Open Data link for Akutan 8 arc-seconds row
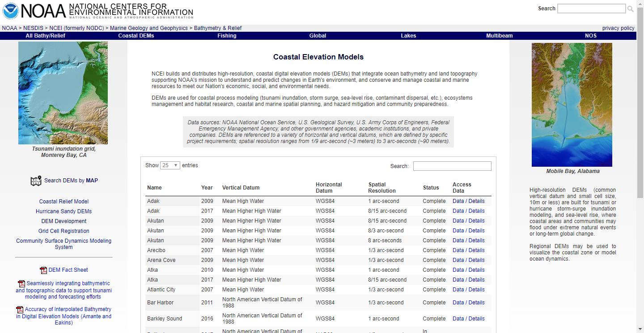The height and width of the screenshot is (333, 644). pyautogui.click(x=458, y=240)
